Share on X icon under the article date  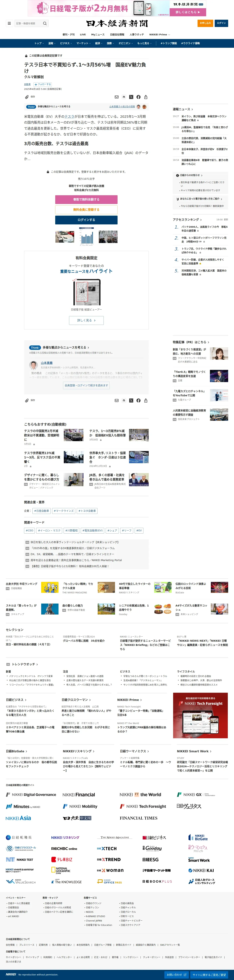131,97
